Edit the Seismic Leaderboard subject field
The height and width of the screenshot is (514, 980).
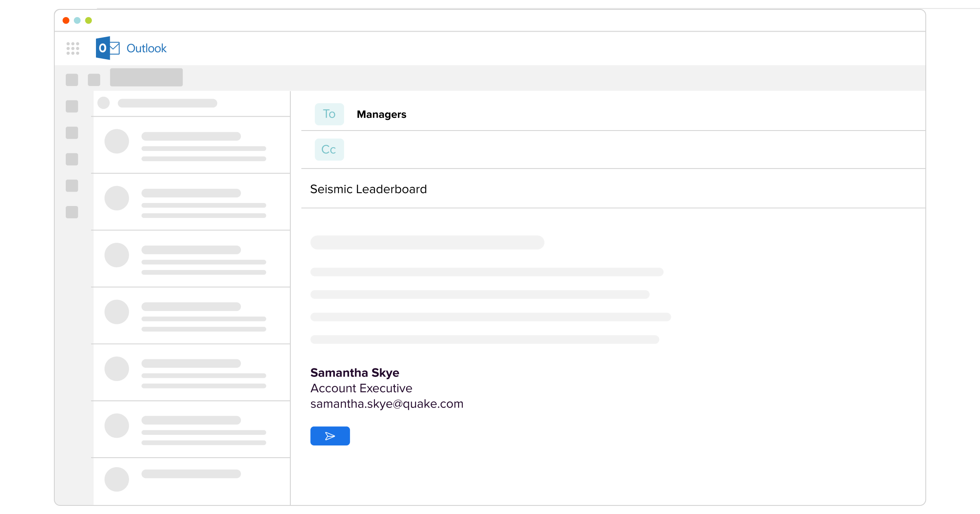point(613,189)
